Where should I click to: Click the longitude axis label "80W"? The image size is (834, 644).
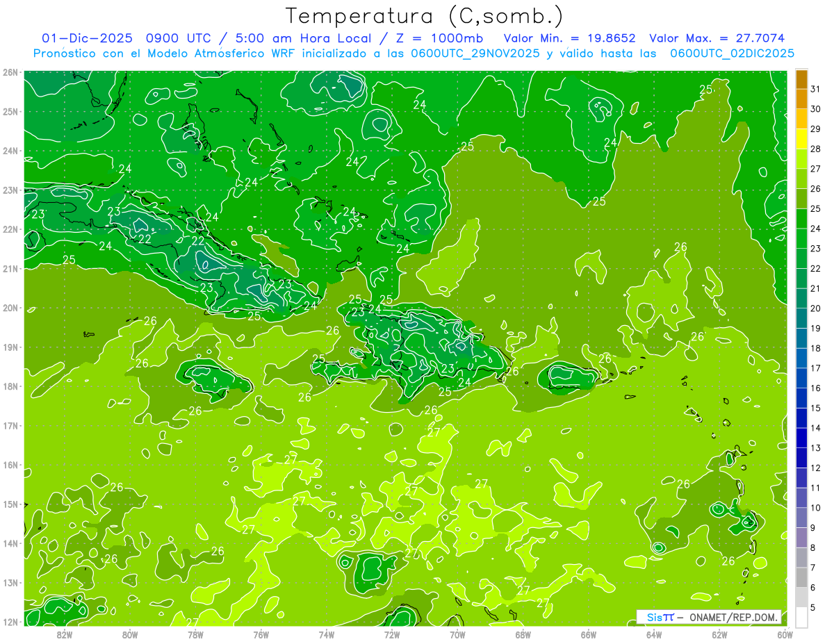pyautogui.click(x=129, y=634)
